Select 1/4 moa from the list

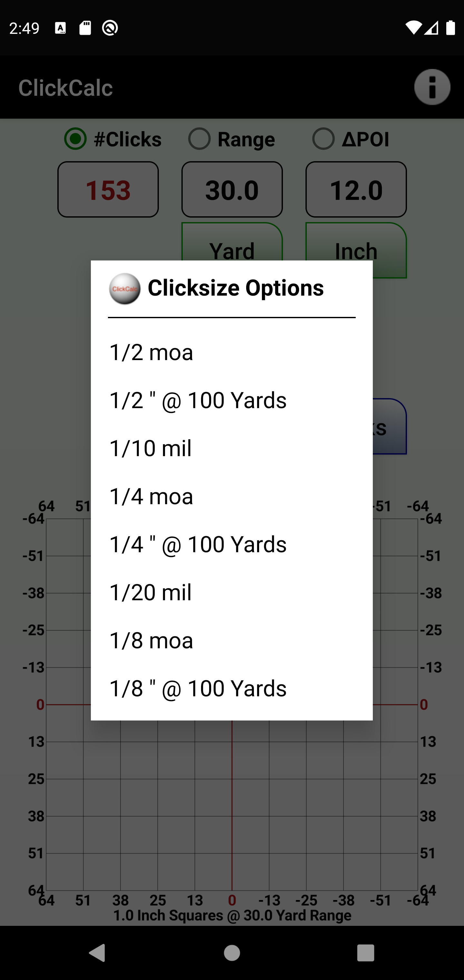click(232, 496)
